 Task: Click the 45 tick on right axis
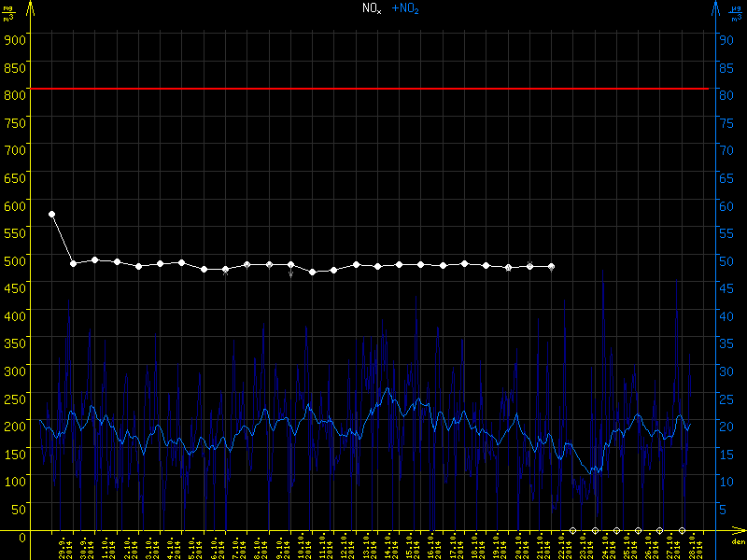point(723,287)
